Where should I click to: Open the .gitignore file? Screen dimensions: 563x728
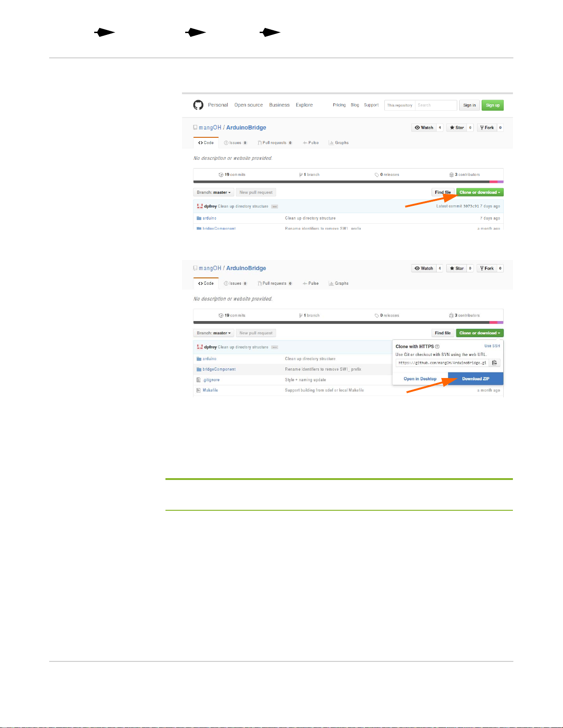[211, 380]
